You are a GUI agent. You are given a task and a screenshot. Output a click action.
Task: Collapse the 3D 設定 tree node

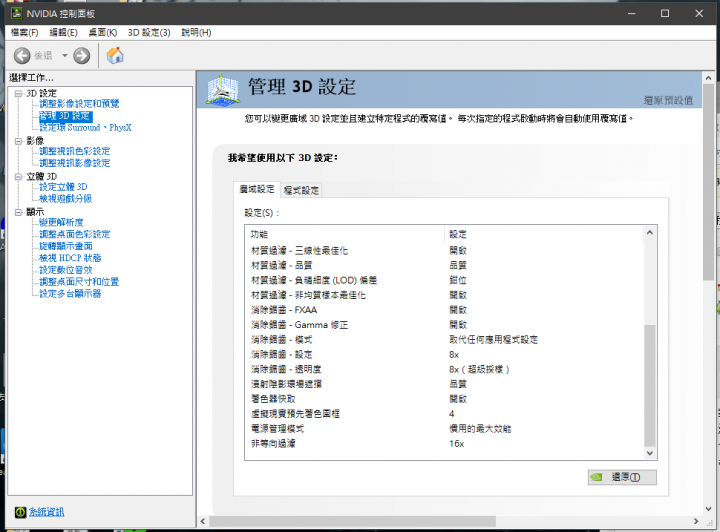[x=18, y=94]
